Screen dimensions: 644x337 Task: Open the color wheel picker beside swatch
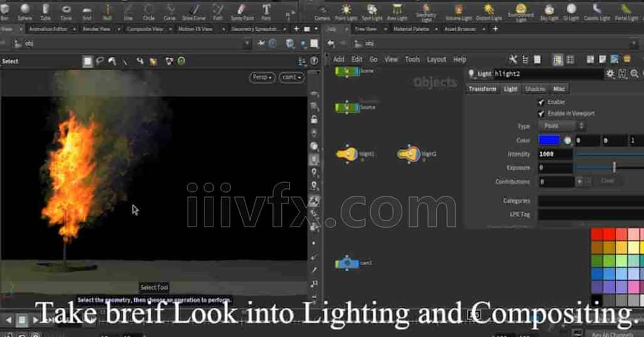[x=567, y=141]
